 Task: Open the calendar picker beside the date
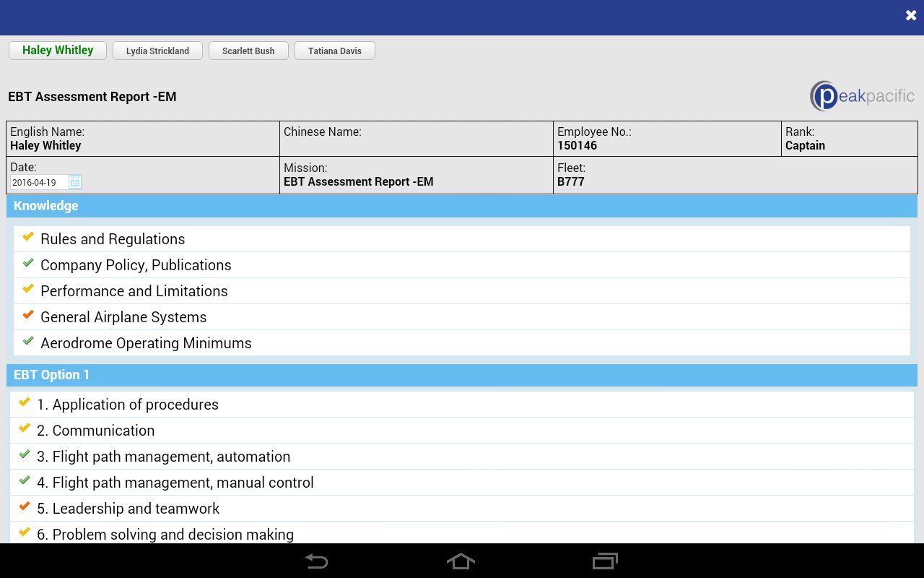[75, 182]
